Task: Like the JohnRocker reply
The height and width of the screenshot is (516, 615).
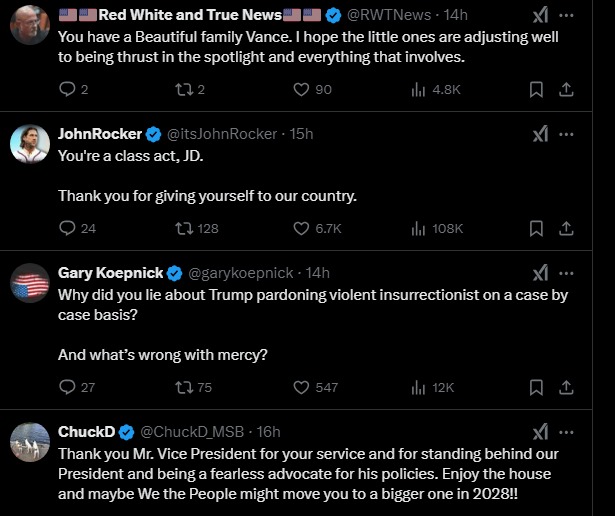Action: (301, 228)
